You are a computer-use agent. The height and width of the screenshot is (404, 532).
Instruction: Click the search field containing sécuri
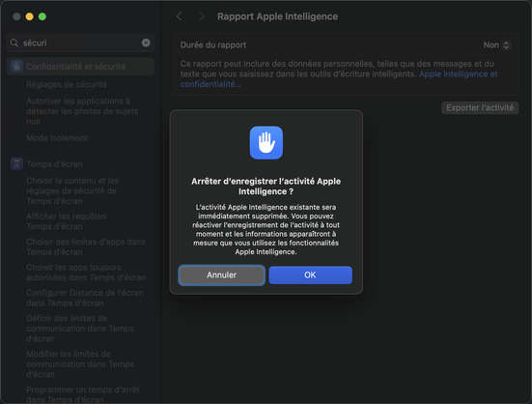[81, 43]
